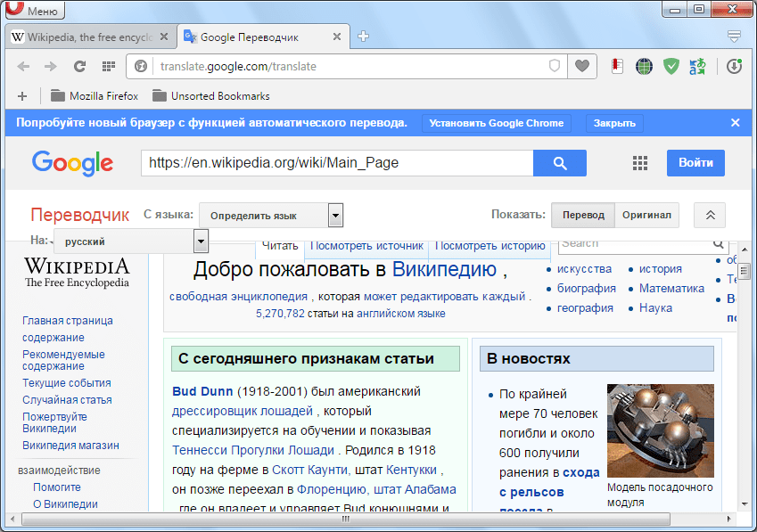
Task: Select the Перевод view toggle
Action: coord(583,215)
